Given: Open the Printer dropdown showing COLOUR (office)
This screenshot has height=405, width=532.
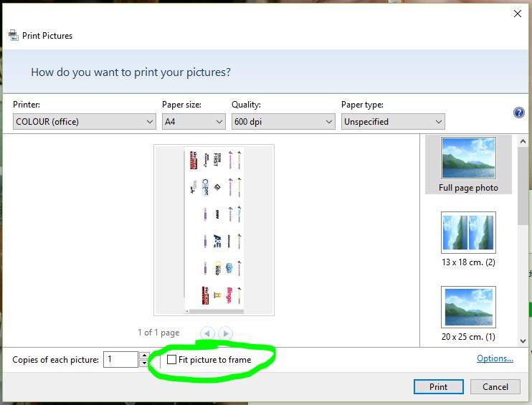Looking at the screenshot, I should click(85, 121).
